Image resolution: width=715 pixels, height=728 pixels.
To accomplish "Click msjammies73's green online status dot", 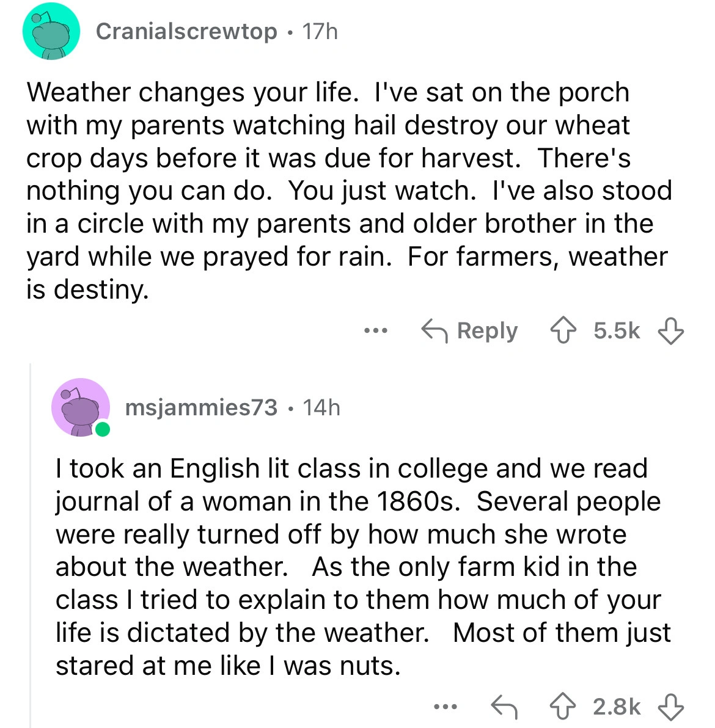I will 102,429.
